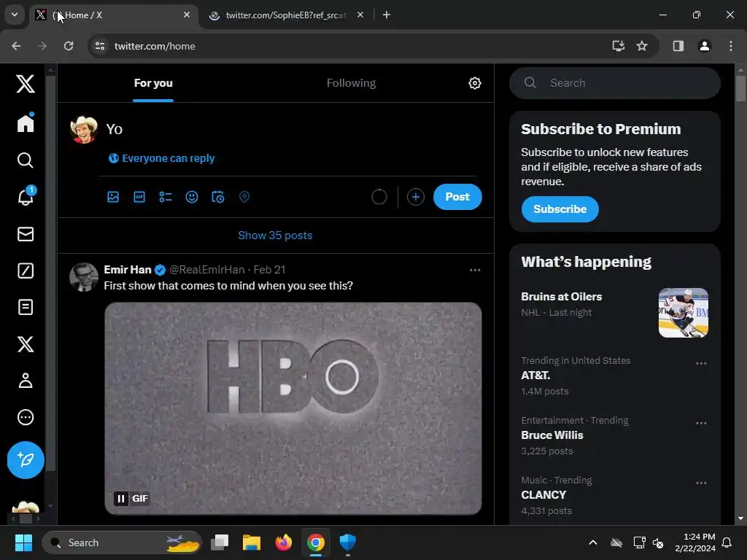Screen dimensions: 747x560
Task: Click the Subscribe button
Action: (560, 209)
